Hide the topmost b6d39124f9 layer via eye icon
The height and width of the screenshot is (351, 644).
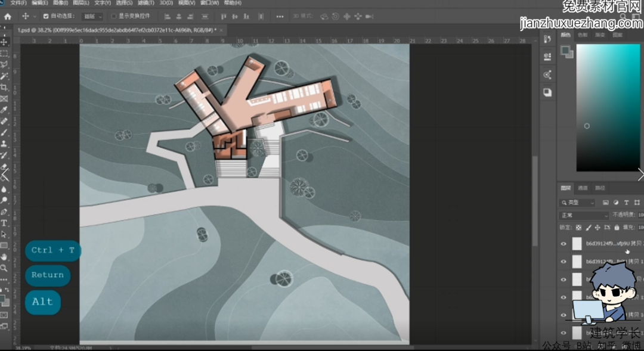[563, 244]
